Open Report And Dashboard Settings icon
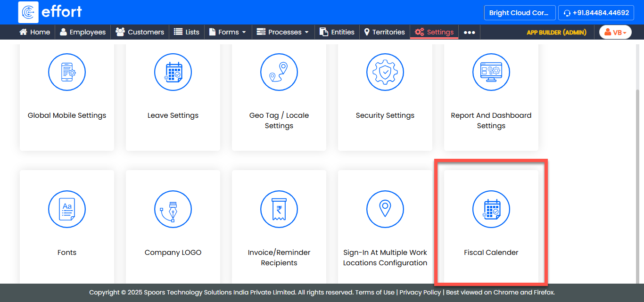This screenshot has width=644, height=302. 491,72
